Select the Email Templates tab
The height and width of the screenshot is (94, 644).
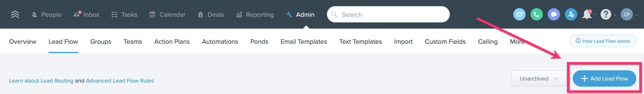304,42
